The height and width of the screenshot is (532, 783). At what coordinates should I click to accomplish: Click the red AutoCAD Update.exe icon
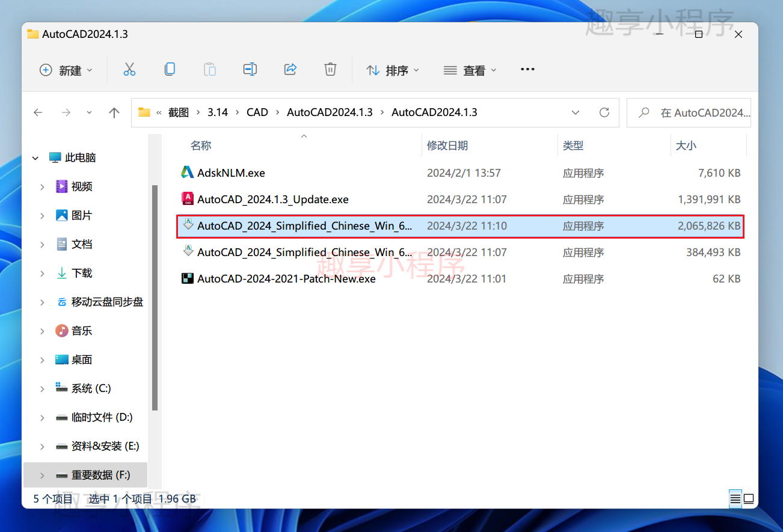(188, 198)
